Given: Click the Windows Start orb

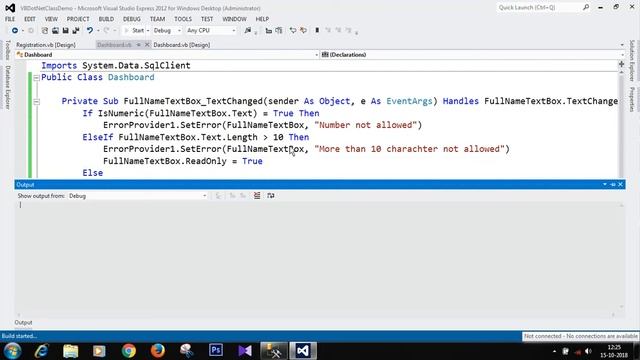Looking at the screenshot, I should (x=13, y=351).
